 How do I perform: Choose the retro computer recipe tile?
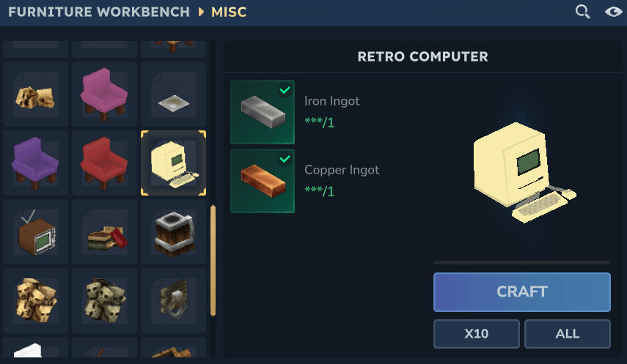tap(174, 163)
